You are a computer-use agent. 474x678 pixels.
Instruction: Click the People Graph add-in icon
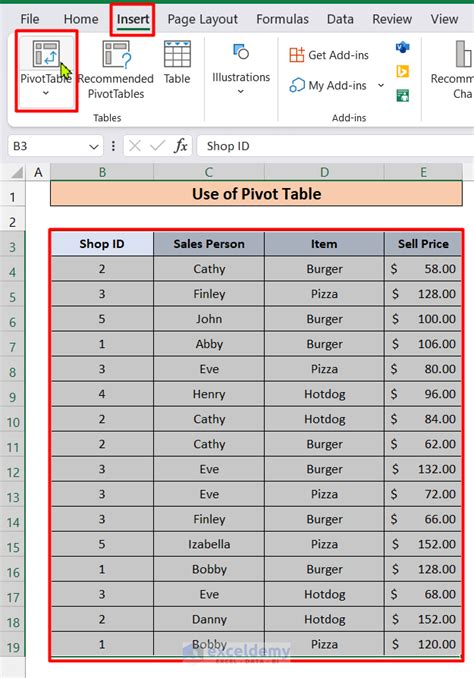coord(403,95)
